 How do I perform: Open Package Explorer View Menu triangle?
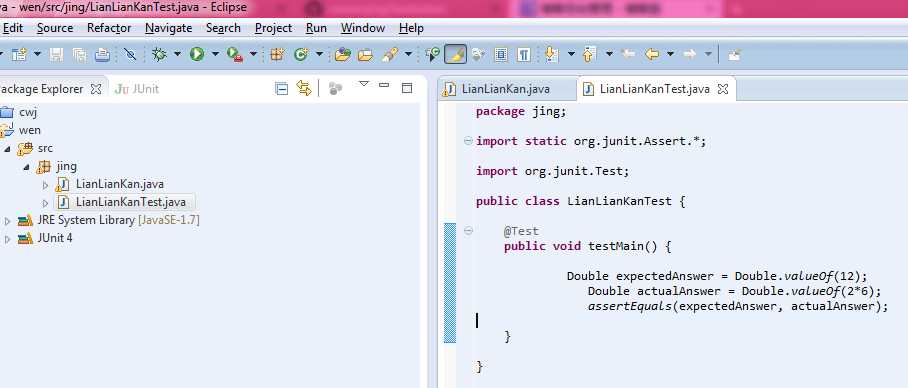[x=364, y=84]
